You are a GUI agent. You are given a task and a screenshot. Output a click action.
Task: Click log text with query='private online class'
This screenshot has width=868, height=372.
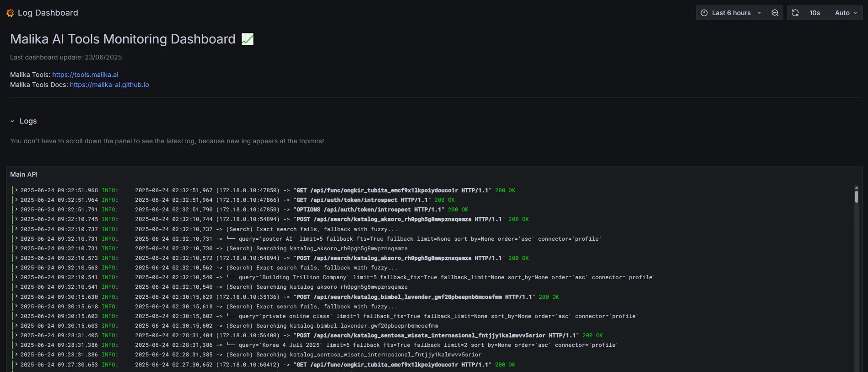pyautogui.click(x=387, y=316)
